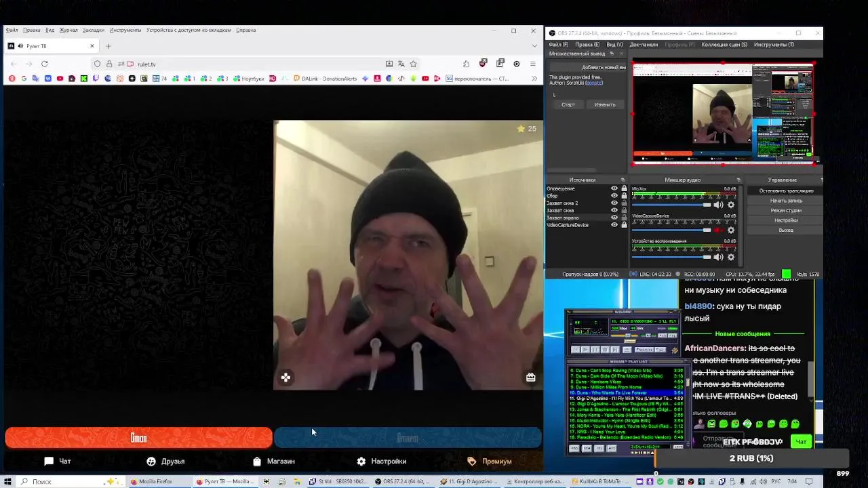
Task: Toggle visibility of VideoCaptureDevice source
Action: pyautogui.click(x=614, y=225)
